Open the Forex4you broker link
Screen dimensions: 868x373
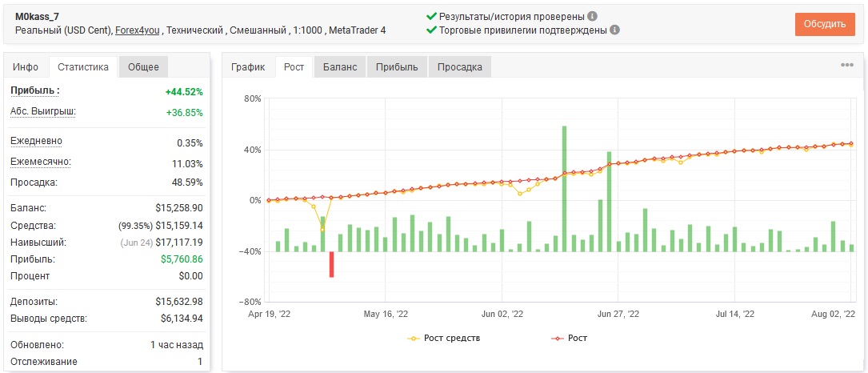(138, 30)
